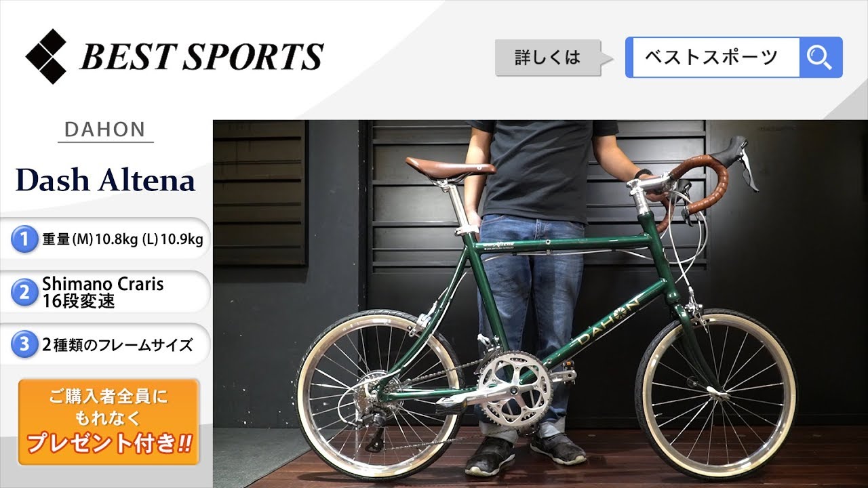Click the DAHON brand heading
Image resolution: width=868 pixels, height=488 pixels.
point(105,129)
